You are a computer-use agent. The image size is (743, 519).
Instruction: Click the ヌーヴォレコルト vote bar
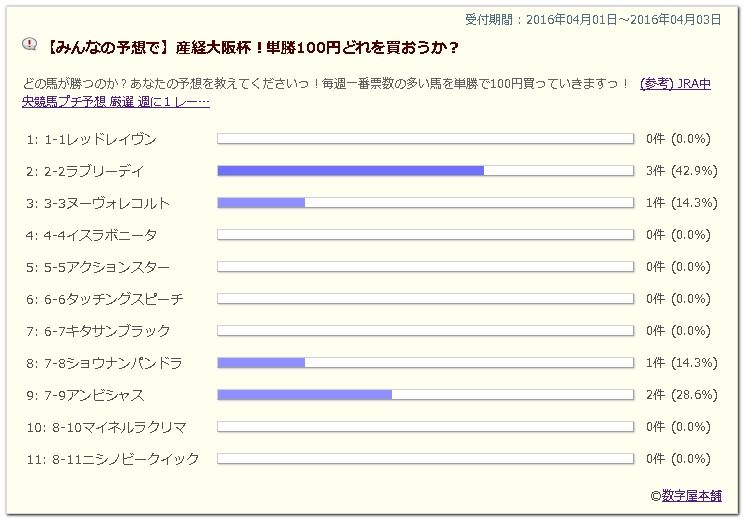pos(426,203)
